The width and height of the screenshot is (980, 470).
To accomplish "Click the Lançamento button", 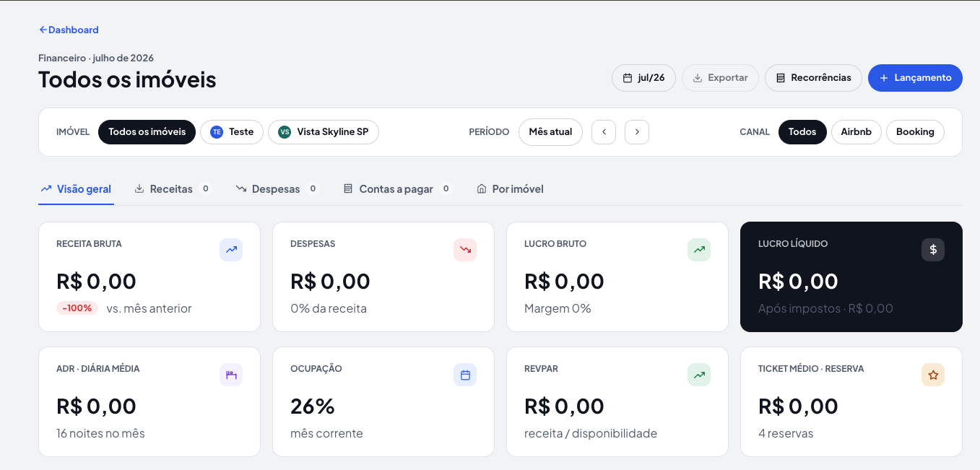I will click(x=915, y=78).
